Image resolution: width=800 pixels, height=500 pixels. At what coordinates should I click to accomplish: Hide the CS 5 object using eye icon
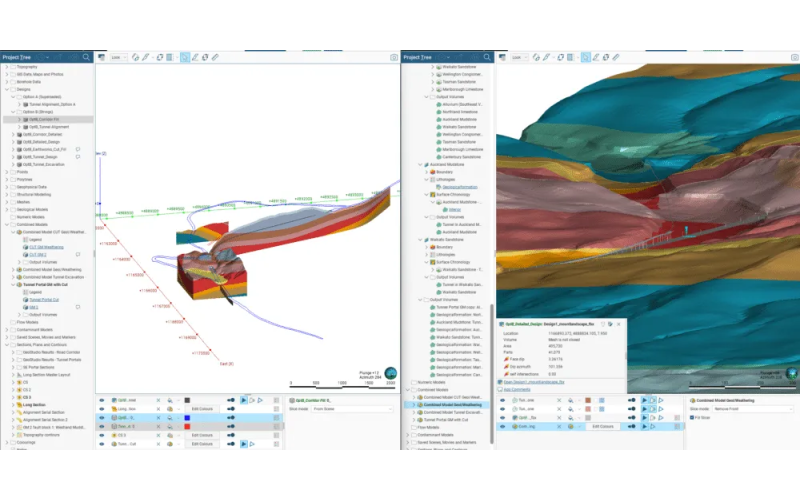(x=102, y=436)
